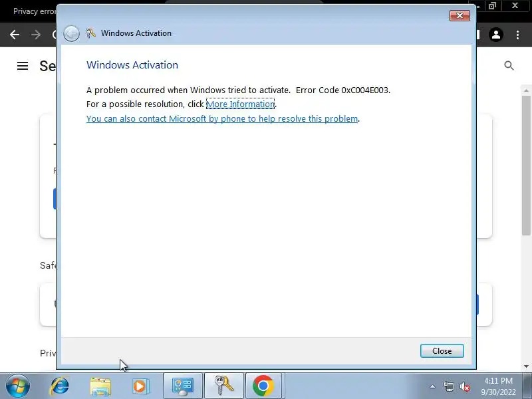Switch to Control Panel taskbar item

pos(183,386)
